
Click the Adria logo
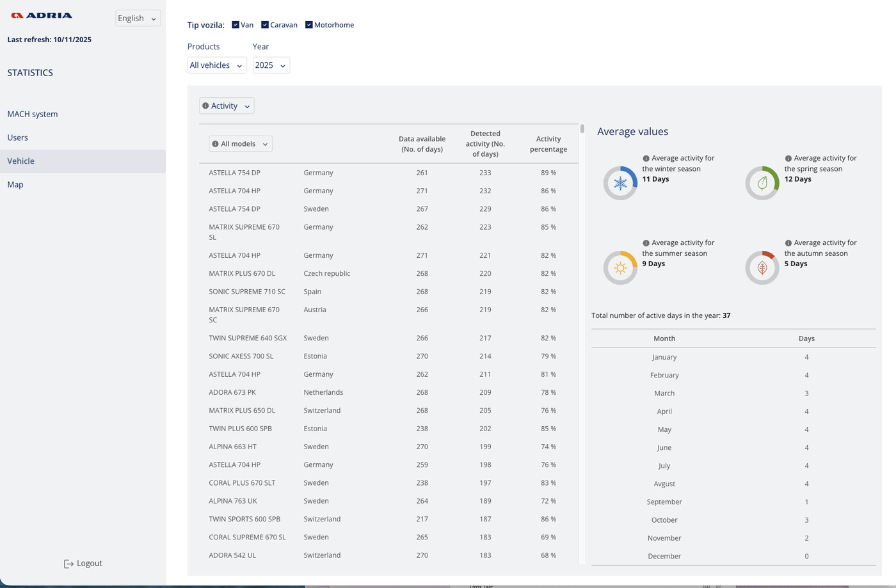42,15
